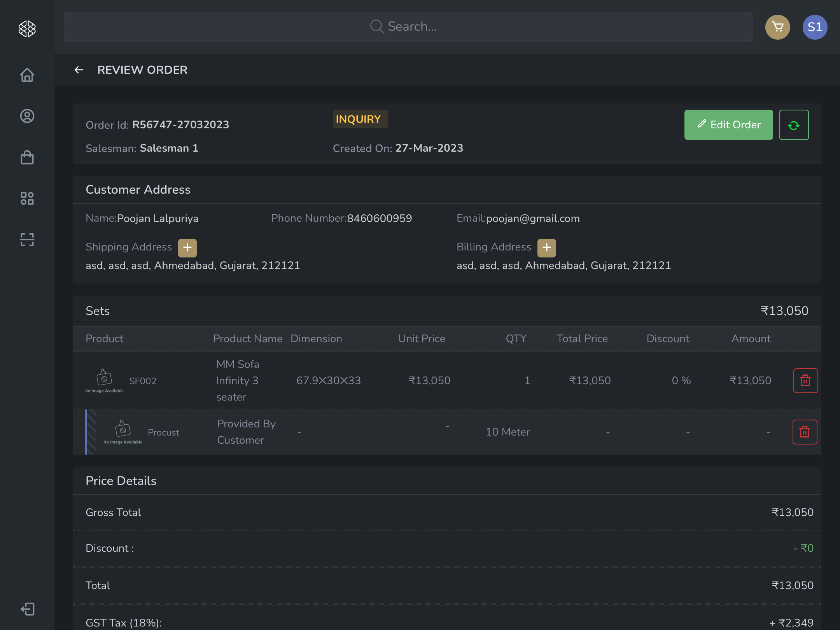Open the shopping bag sidebar icon
The height and width of the screenshot is (630, 840).
(27, 157)
